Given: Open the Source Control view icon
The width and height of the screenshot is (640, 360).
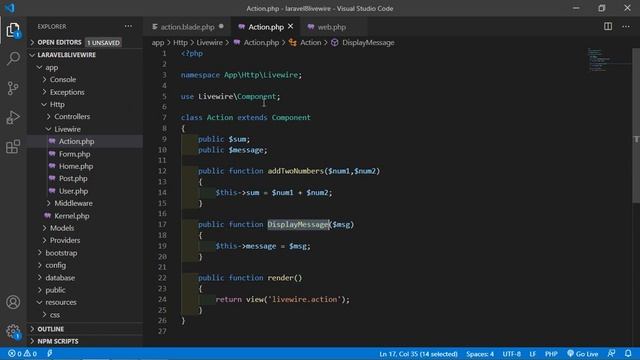Looking at the screenshot, I should [13, 88].
